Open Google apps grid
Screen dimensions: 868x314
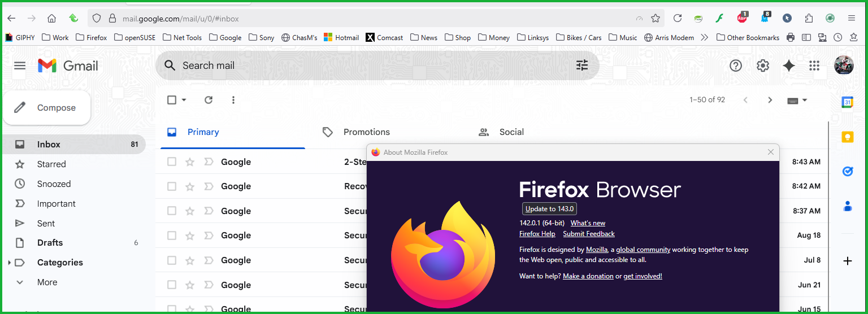pos(814,66)
